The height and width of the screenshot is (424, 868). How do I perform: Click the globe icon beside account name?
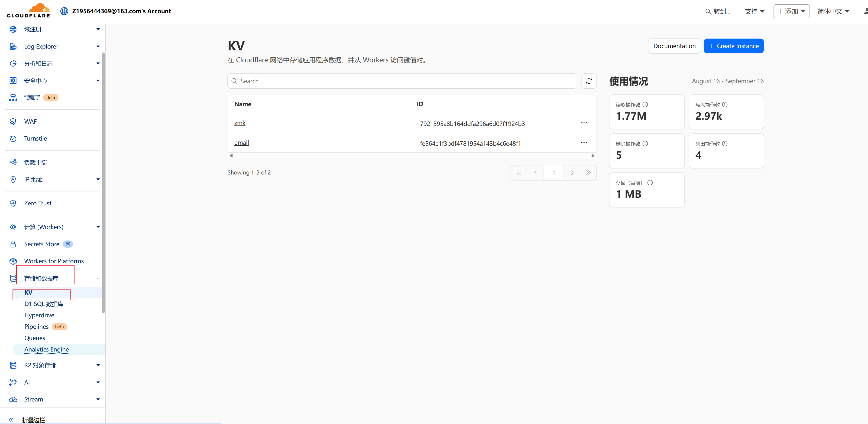pyautogui.click(x=64, y=11)
